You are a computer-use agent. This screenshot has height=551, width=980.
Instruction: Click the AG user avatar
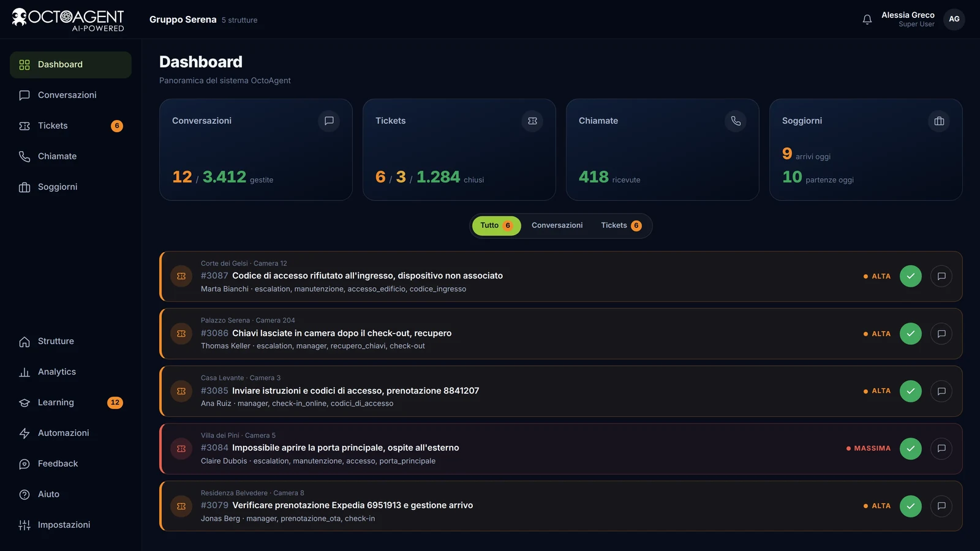(954, 20)
